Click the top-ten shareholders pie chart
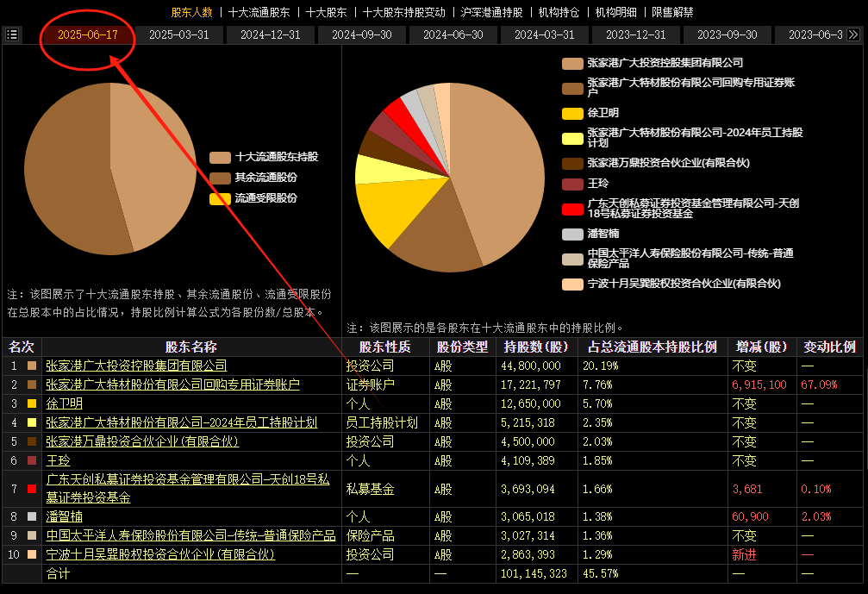The height and width of the screenshot is (594, 868). 449,177
